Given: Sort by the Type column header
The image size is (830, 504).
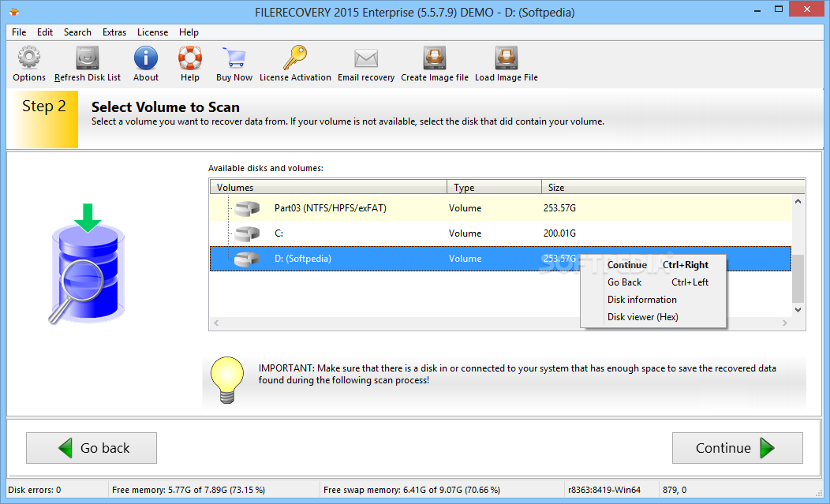Looking at the screenshot, I should pyautogui.click(x=495, y=188).
